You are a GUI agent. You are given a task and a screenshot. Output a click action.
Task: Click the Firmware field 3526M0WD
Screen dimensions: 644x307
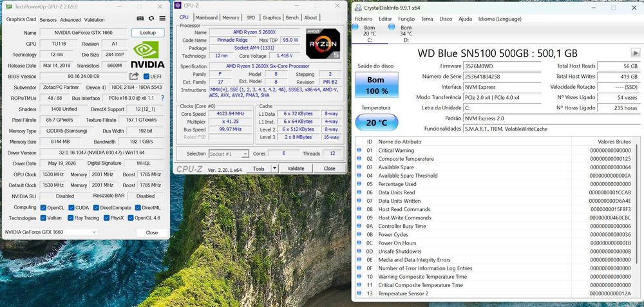tap(502, 66)
